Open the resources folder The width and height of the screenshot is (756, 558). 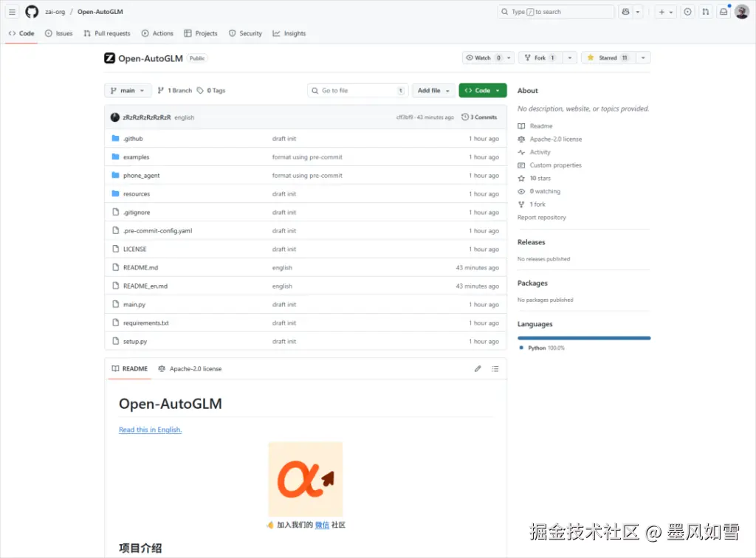(137, 194)
